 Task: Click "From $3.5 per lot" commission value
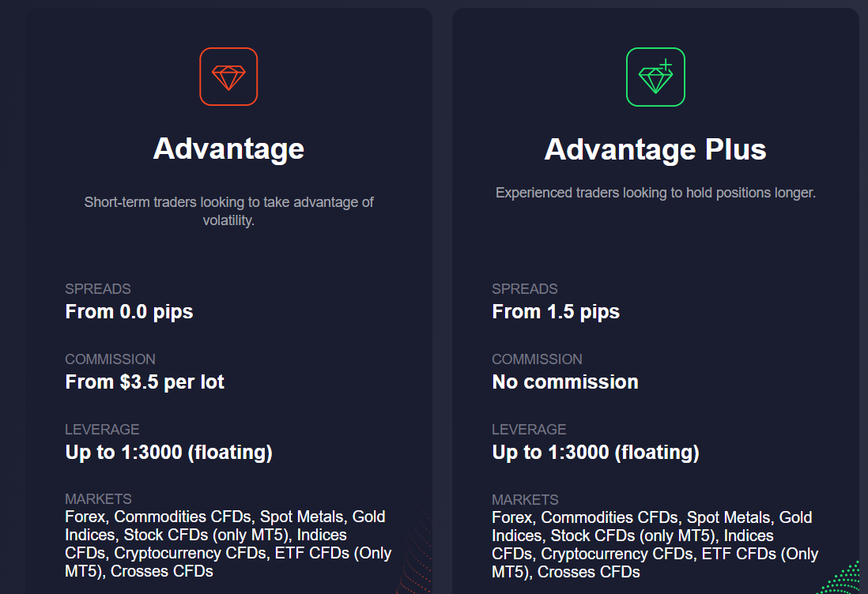(x=145, y=382)
